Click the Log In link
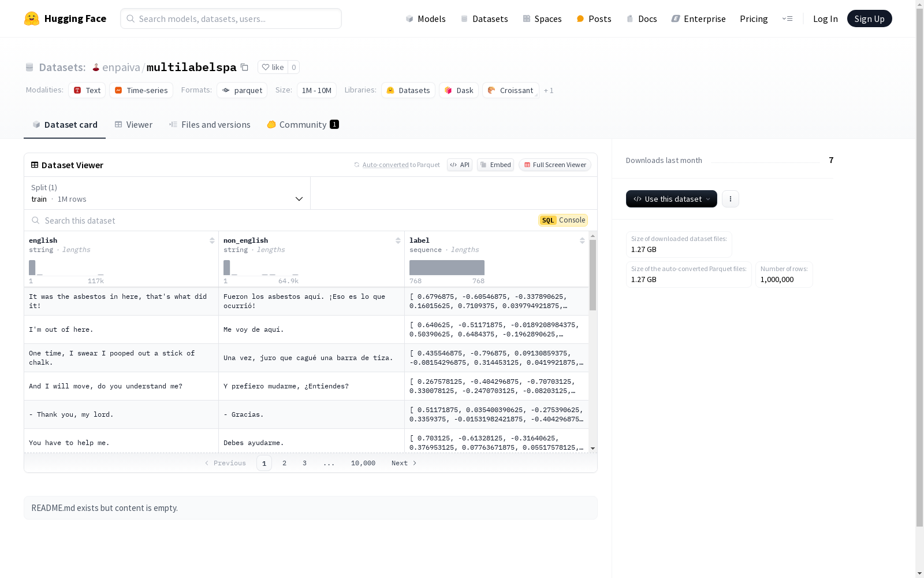The image size is (924, 578). (825, 18)
